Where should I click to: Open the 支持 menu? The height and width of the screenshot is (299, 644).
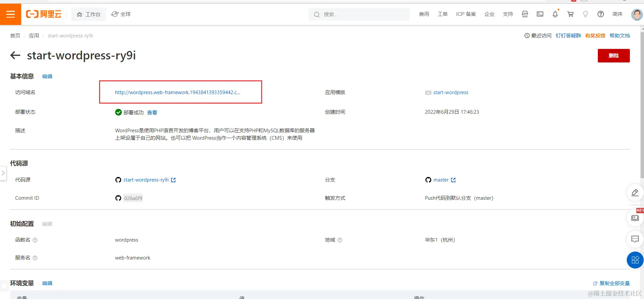pos(508,14)
